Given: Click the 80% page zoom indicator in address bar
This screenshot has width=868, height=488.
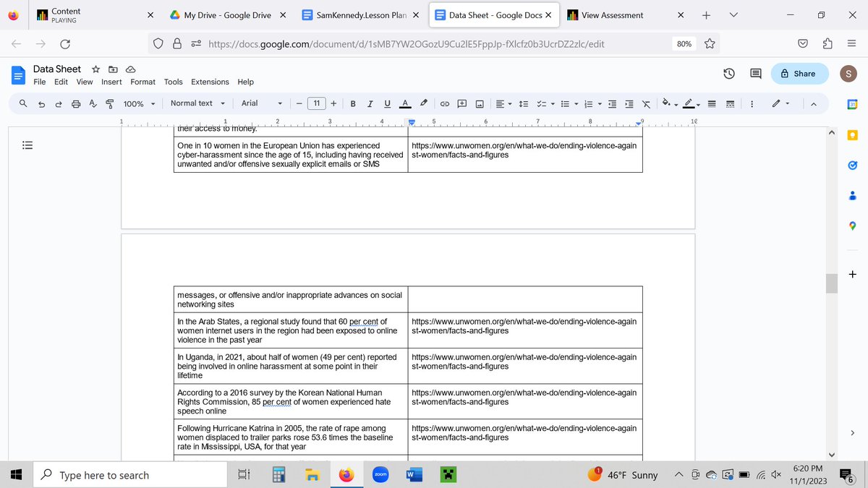Looking at the screenshot, I should (x=684, y=43).
